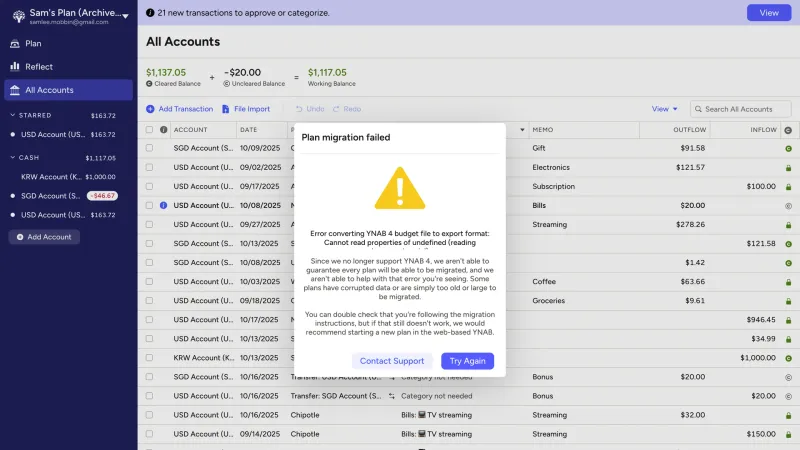The height and width of the screenshot is (450, 800).
Task: Click the uncleared icon on the Bonus $20.00 outflow row
Action: (788, 377)
